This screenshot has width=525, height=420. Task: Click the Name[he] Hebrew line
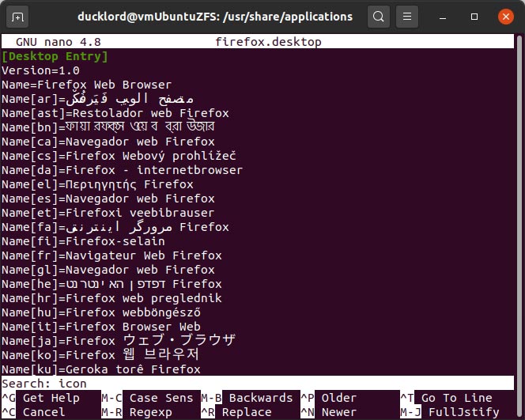(x=111, y=284)
